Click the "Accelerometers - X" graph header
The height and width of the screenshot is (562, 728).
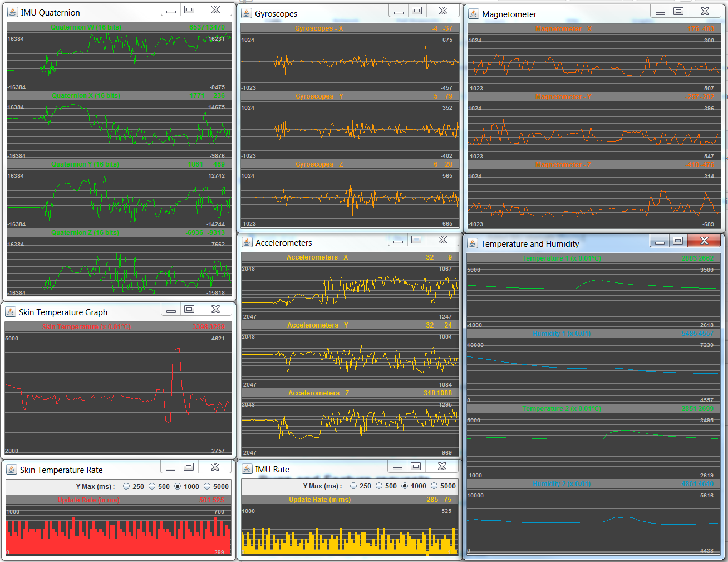click(350, 257)
